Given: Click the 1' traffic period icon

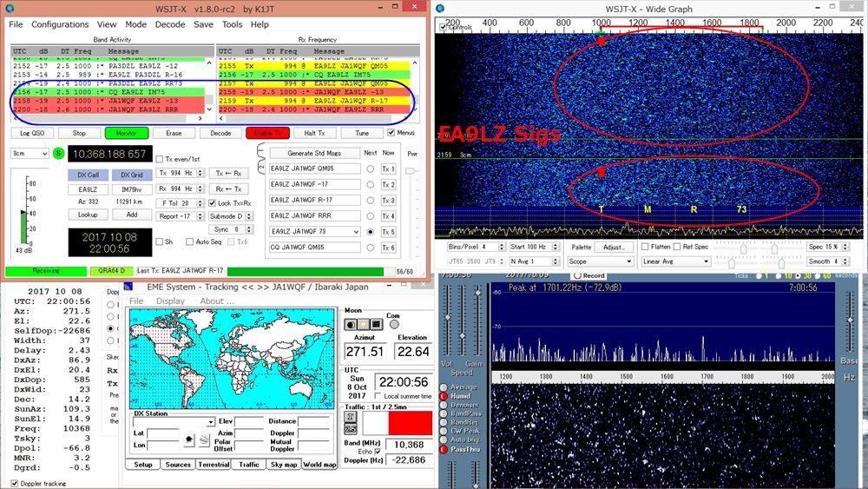Looking at the screenshot, I should point(351,416).
